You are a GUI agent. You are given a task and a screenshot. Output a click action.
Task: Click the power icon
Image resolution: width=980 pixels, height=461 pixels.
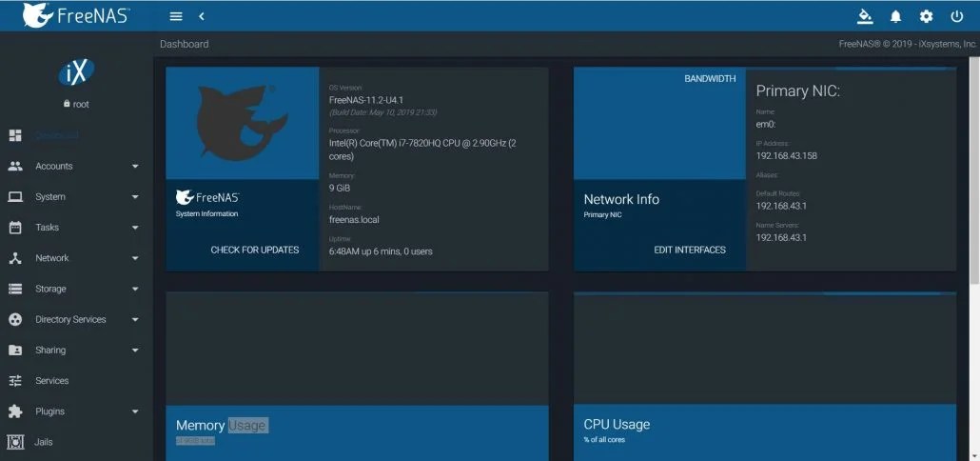pyautogui.click(x=957, y=16)
